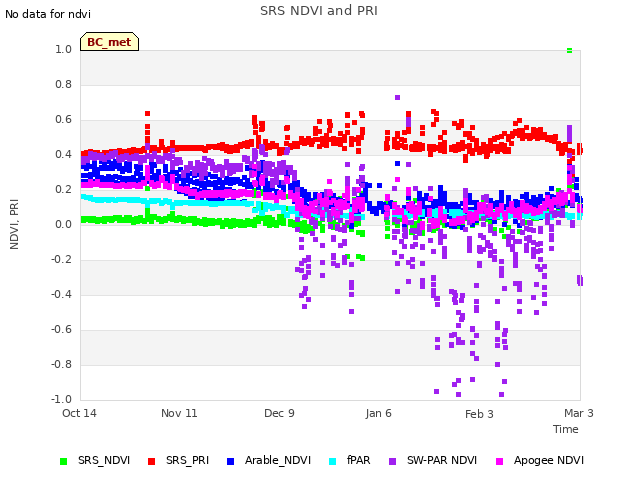Toggle the Apogee NDVI legend entry

coord(540,460)
